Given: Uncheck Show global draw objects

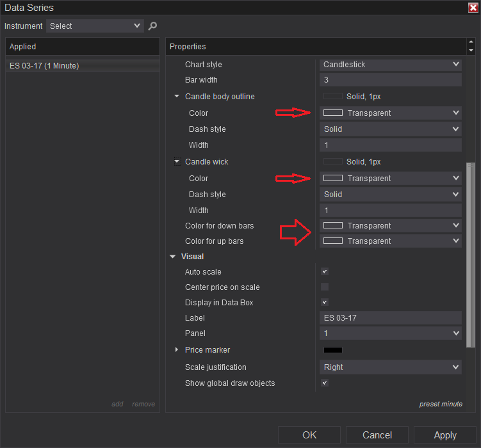Looking at the screenshot, I should pyautogui.click(x=325, y=383).
